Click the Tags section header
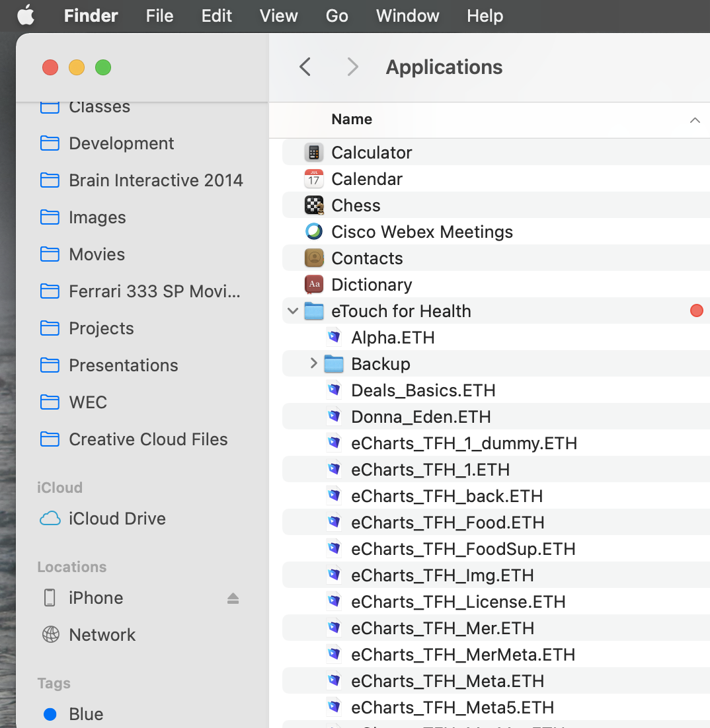This screenshot has height=728, width=710. click(54, 684)
